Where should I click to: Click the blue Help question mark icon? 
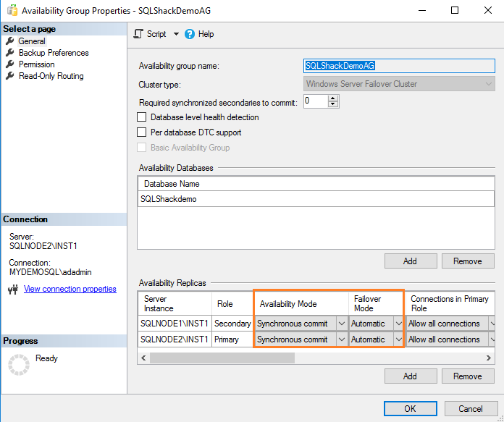click(190, 34)
